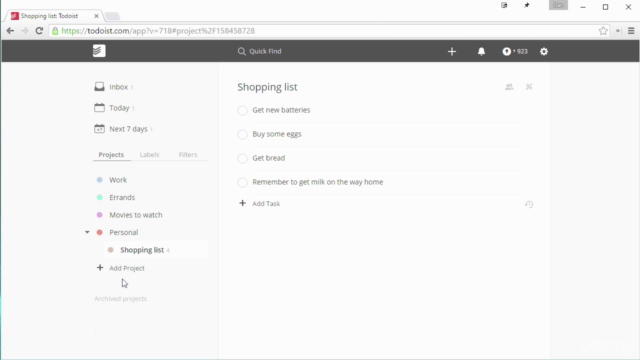Click the Next 7 days calendar icon
This screenshot has width=640, height=360.
(99, 129)
